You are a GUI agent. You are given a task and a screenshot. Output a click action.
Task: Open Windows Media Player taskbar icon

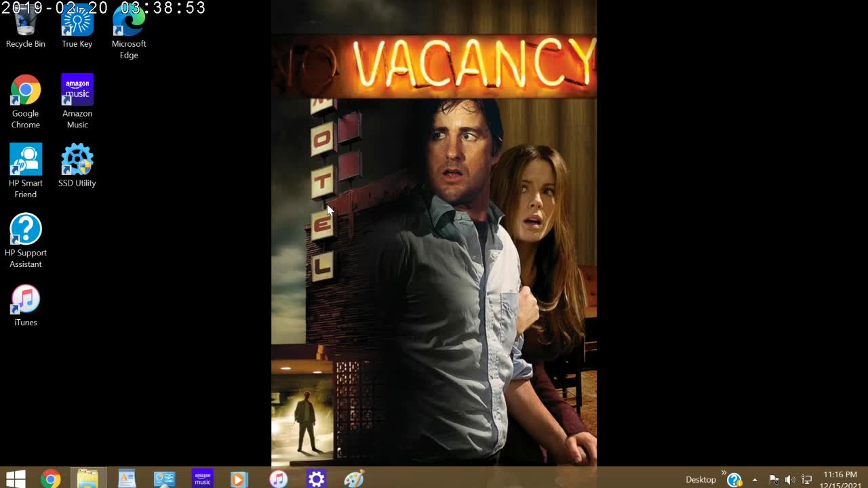238,479
